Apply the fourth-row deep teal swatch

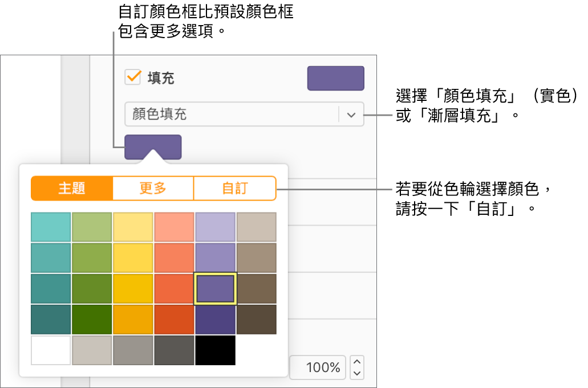click(x=51, y=320)
